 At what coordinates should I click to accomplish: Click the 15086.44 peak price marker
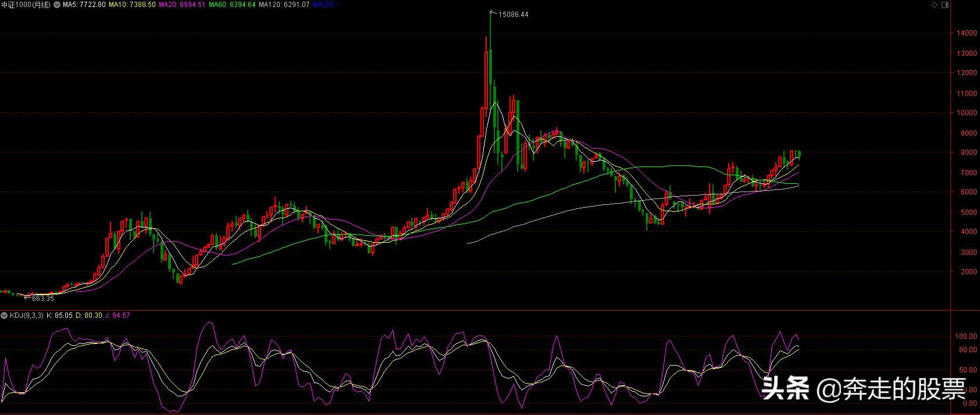pyautogui.click(x=514, y=15)
